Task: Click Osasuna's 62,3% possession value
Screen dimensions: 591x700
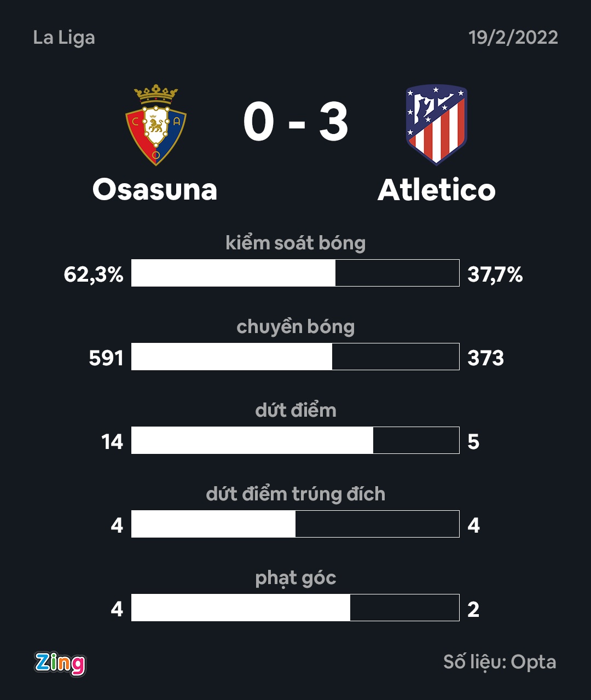Action: [x=94, y=274]
